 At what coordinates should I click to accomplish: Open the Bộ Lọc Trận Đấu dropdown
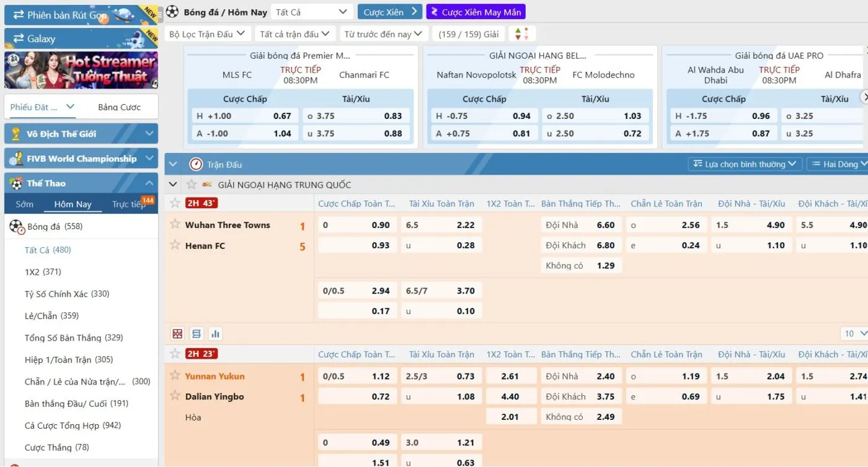(207, 34)
